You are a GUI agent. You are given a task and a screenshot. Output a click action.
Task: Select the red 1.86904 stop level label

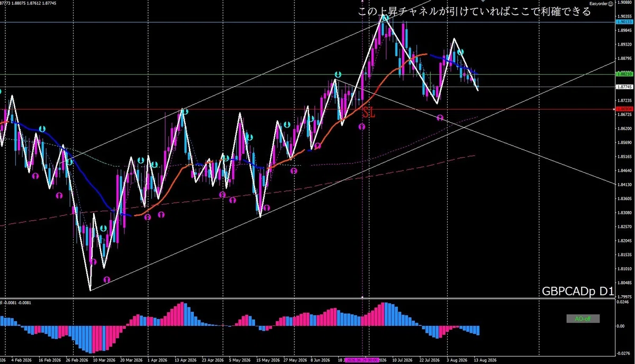[x=624, y=108]
